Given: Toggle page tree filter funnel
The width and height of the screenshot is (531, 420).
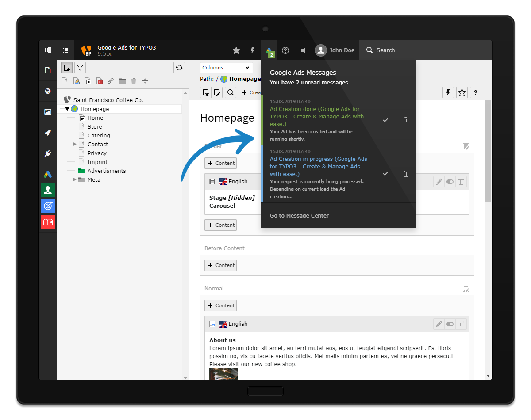Looking at the screenshot, I should tap(80, 68).
